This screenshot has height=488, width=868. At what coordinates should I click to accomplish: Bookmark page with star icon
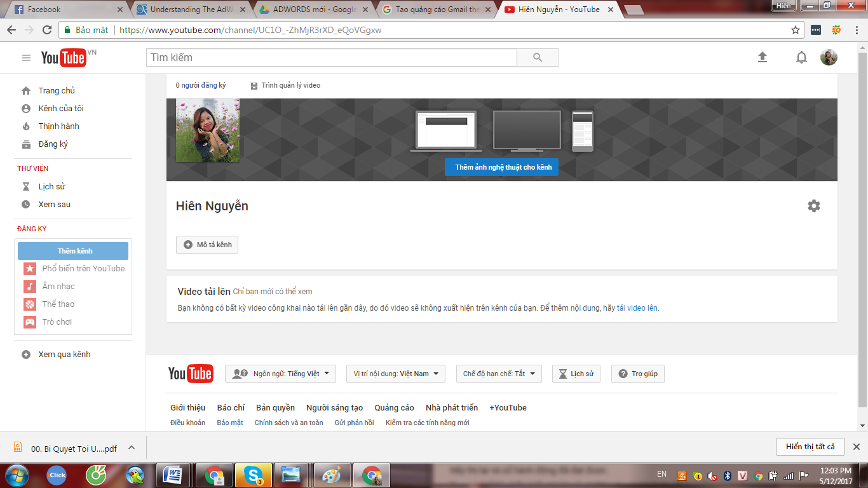795,30
